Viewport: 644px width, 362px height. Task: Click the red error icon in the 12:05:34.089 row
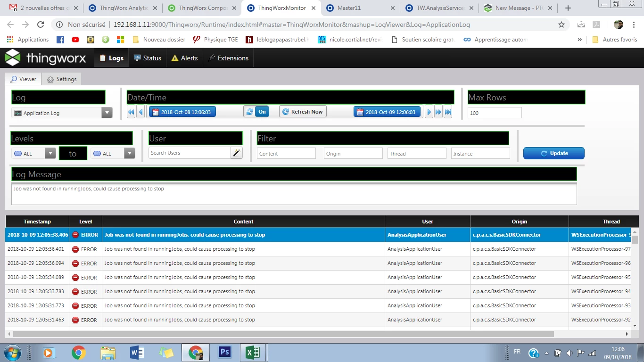[x=75, y=277]
